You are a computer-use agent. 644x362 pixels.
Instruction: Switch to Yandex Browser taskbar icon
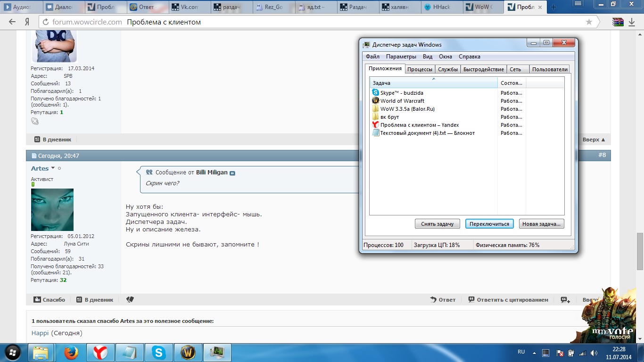[100, 353]
